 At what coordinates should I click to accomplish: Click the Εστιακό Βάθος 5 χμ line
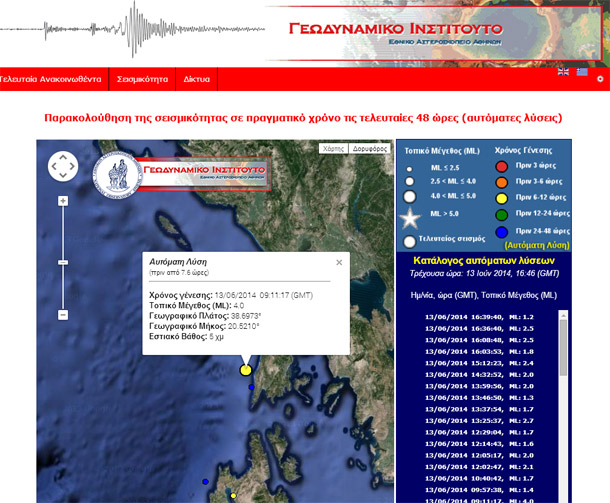click(186, 337)
